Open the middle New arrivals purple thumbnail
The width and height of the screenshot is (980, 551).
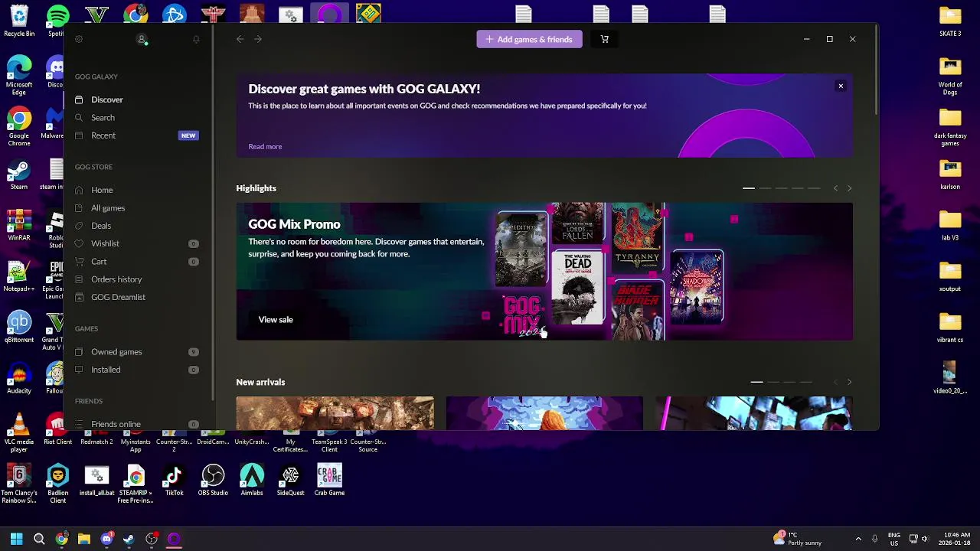[x=544, y=413]
